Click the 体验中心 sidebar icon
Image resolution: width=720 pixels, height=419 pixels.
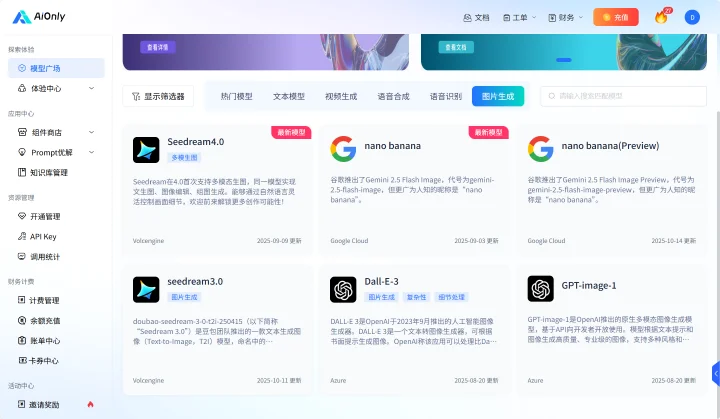coord(22,88)
